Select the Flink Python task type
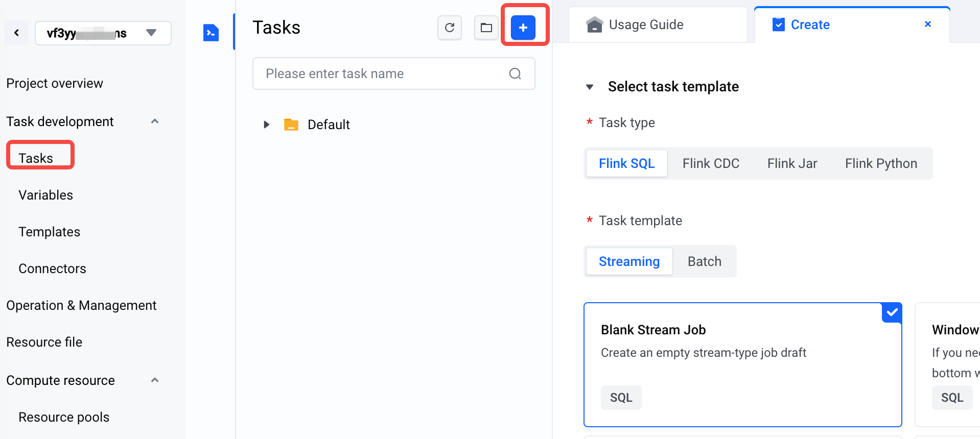This screenshot has width=980, height=439. point(880,163)
